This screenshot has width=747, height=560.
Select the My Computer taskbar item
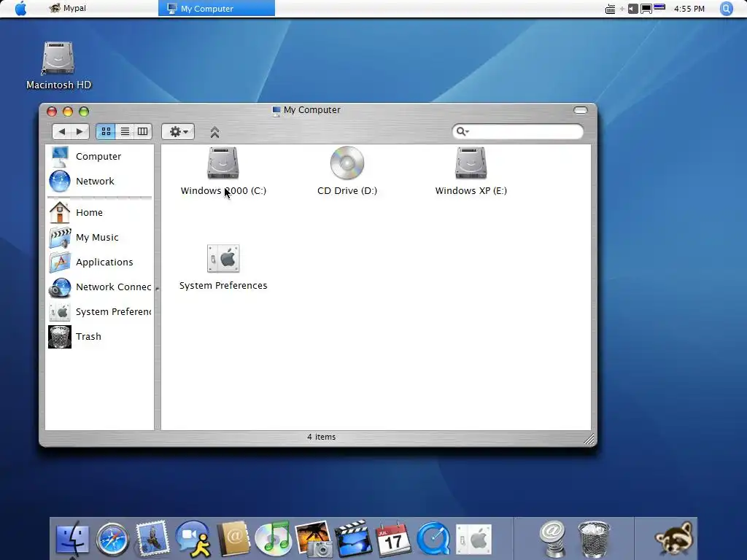click(216, 8)
